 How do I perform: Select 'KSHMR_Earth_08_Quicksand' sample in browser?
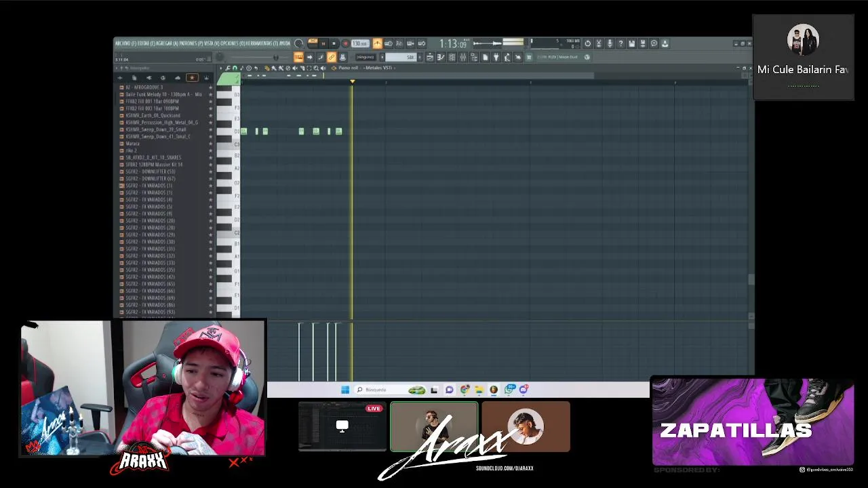coord(153,115)
